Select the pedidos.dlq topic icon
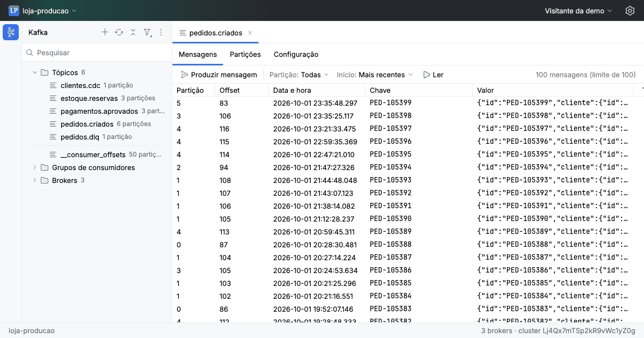 click(53, 137)
